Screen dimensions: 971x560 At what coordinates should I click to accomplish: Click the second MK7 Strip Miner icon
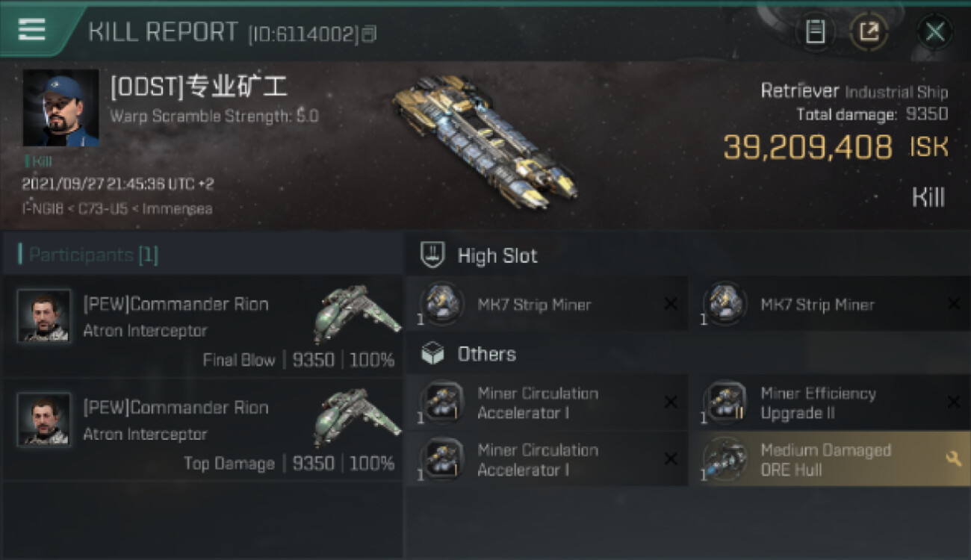pos(725,303)
